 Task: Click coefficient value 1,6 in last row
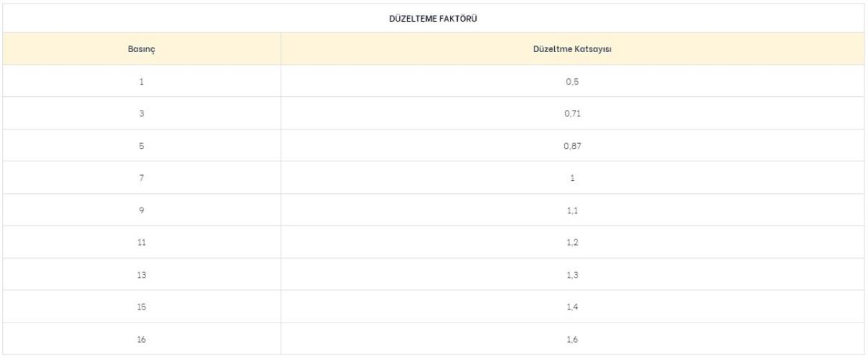(x=573, y=338)
